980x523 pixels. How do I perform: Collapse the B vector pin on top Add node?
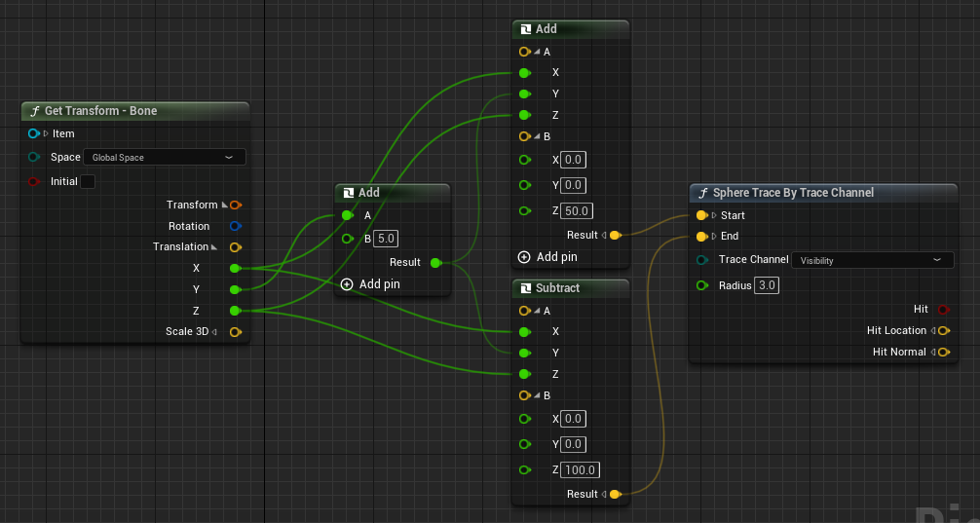538,136
